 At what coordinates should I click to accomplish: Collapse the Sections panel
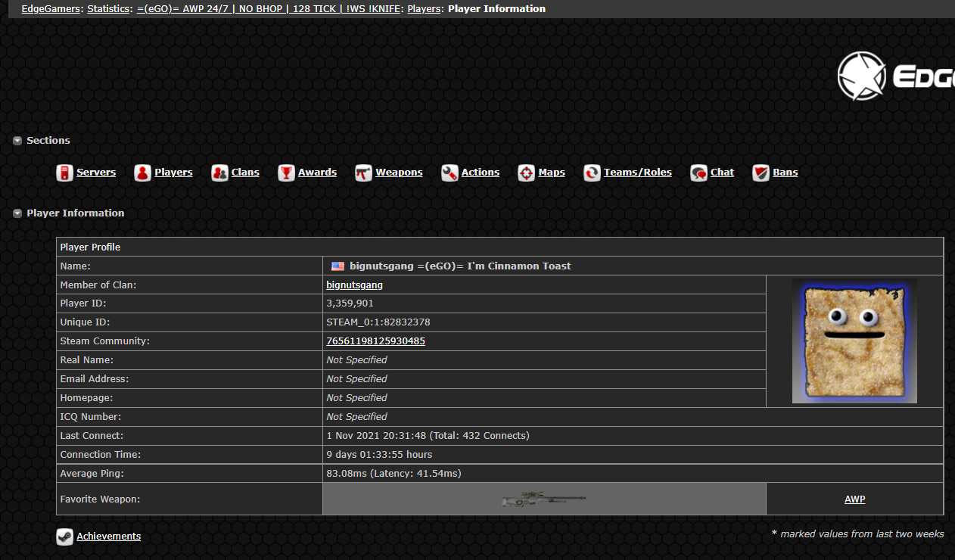(17, 141)
